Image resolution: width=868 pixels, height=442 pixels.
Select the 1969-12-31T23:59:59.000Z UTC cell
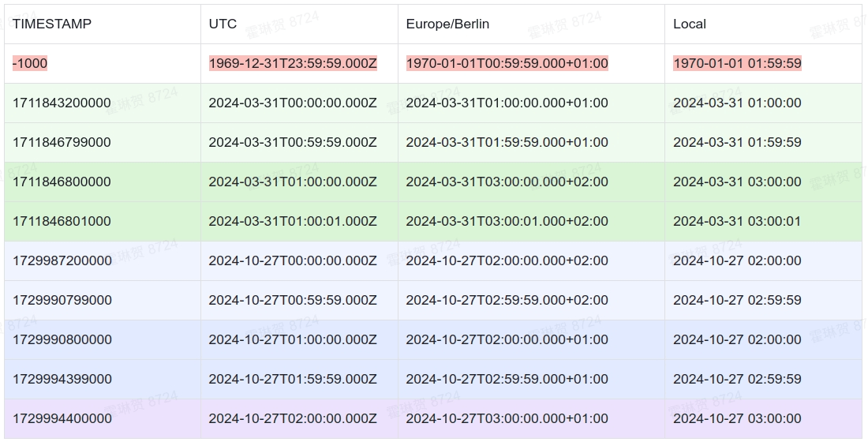[x=293, y=63]
